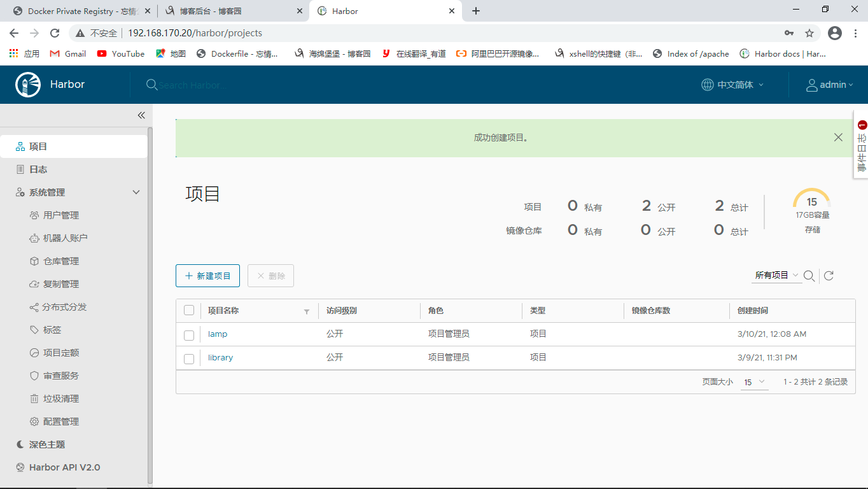Image resolution: width=868 pixels, height=489 pixels.
Task: Open the 在线翻译_有道 bookmark
Action: (414, 54)
